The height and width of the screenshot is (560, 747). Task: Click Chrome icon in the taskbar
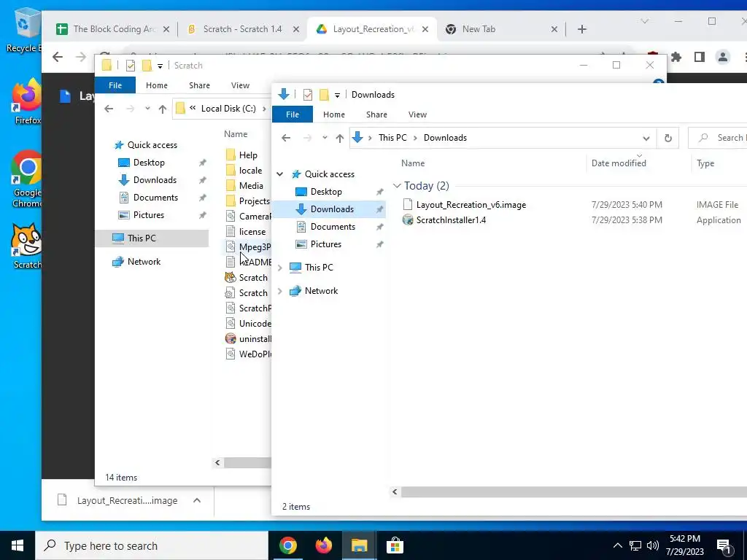(287, 545)
